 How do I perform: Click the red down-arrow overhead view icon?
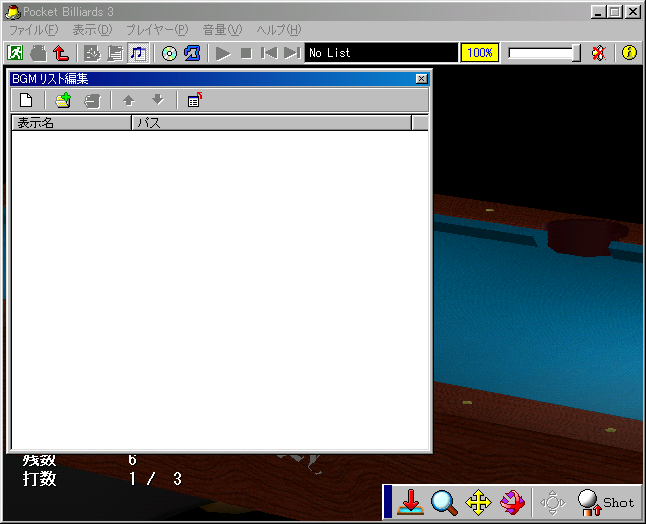click(x=410, y=502)
